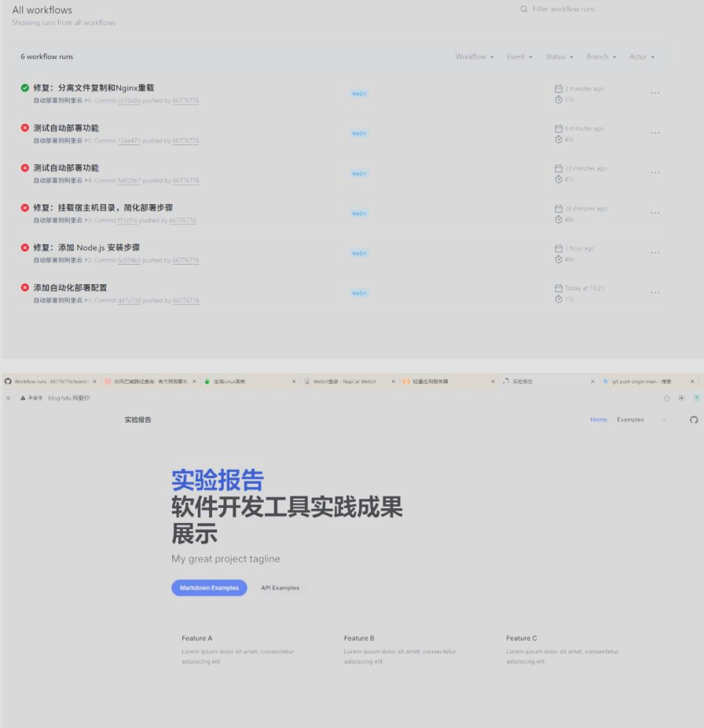The height and width of the screenshot is (728, 704).
Task: Click the calendar icon next to 1 hour ago
Action: click(559, 248)
